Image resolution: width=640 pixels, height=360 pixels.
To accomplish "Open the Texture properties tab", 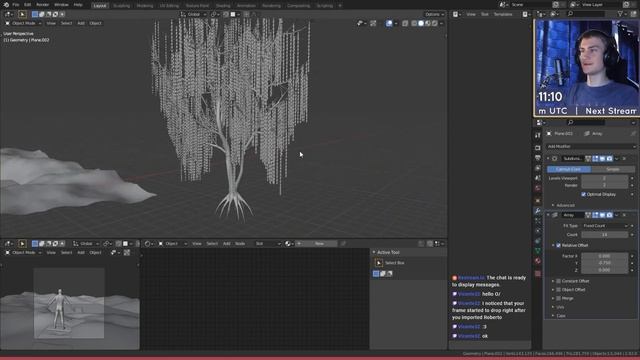I will 538,274.
